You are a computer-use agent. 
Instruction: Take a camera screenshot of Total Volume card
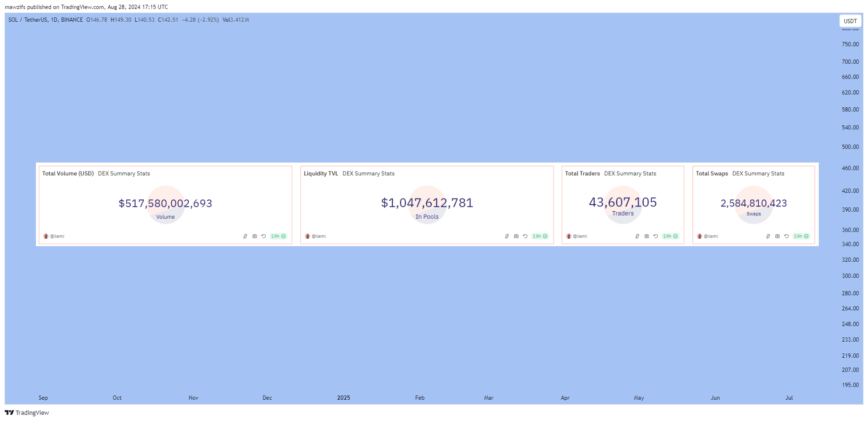[254, 236]
